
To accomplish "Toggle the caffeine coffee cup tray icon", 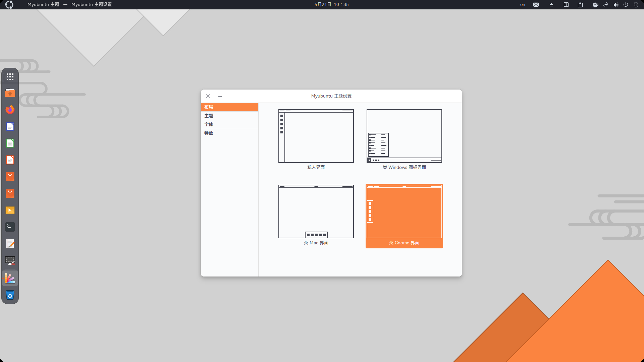I will [595, 5].
